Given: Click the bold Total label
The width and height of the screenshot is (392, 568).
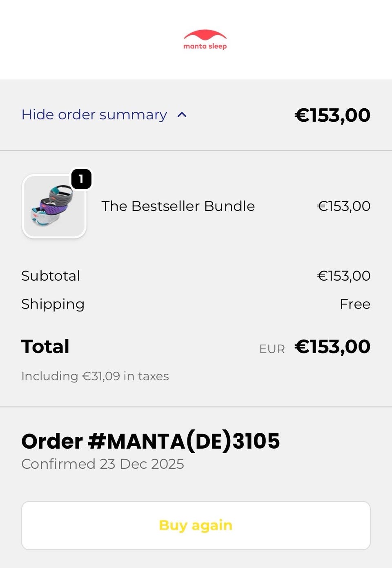Looking at the screenshot, I should click(45, 347).
